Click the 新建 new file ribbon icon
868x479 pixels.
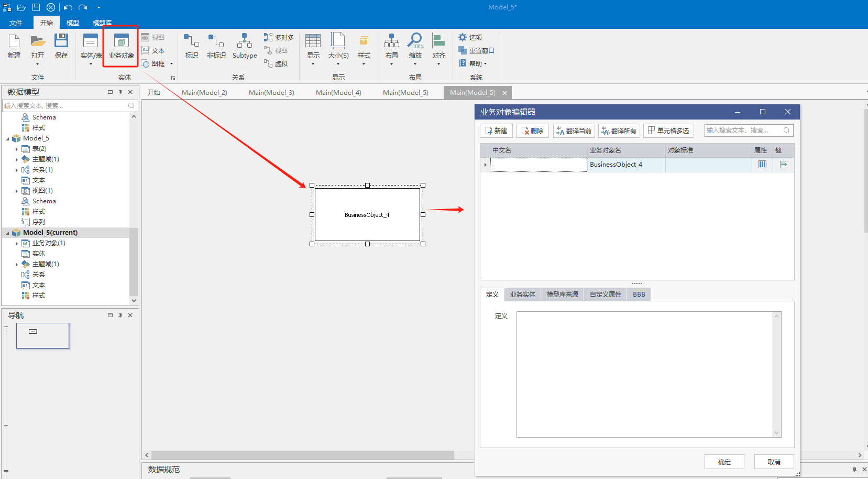point(14,46)
